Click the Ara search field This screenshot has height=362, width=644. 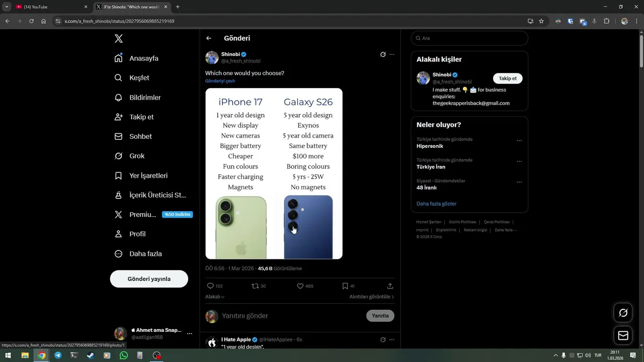pyautogui.click(x=469, y=38)
